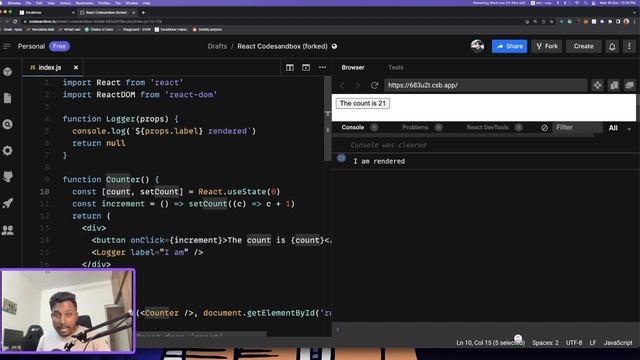Click the 'I am rendered' console log entry
Image resolution: width=640 pixels, height=360 pixels.
[379, 161]
